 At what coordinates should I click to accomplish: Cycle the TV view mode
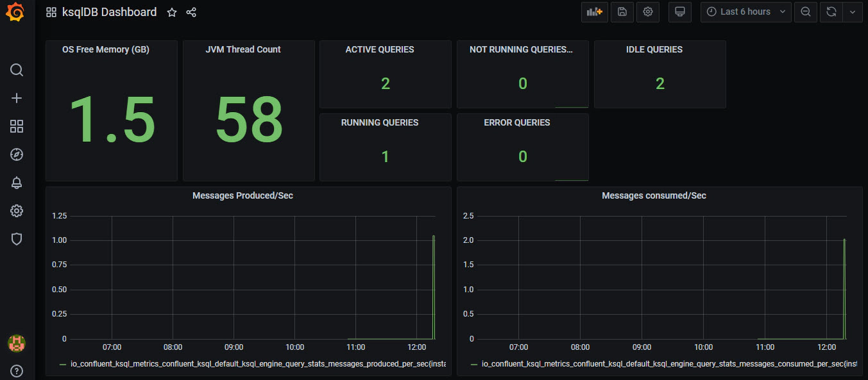(x=680, y=12)
